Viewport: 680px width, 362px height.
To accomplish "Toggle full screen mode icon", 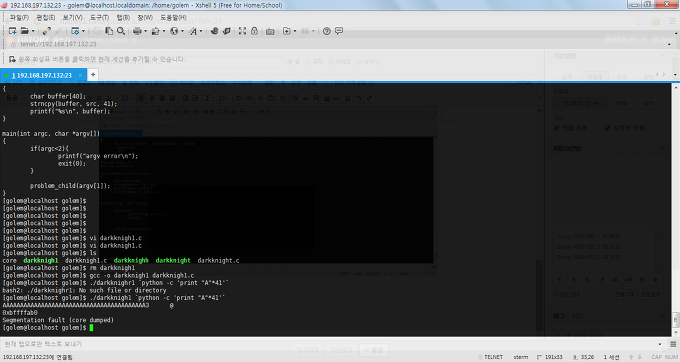I will coord(242,31).
